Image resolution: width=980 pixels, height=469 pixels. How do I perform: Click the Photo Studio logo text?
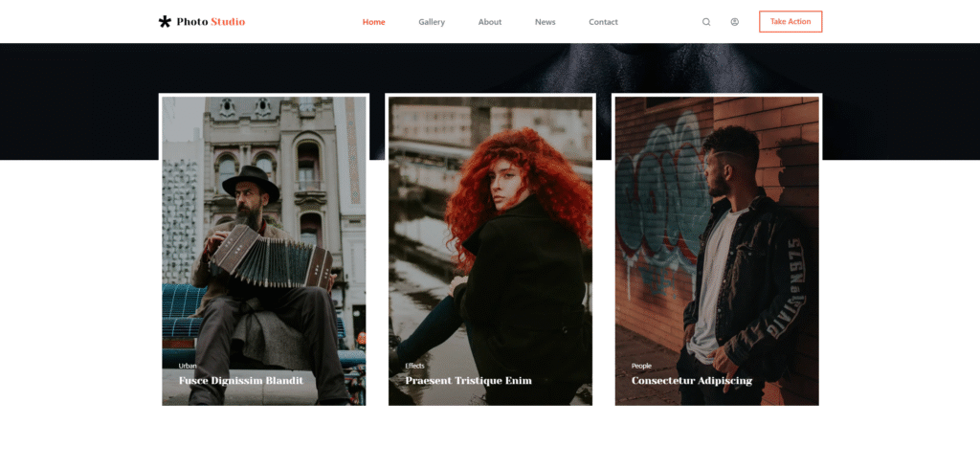pyautogui.click(x=211, y=22)
